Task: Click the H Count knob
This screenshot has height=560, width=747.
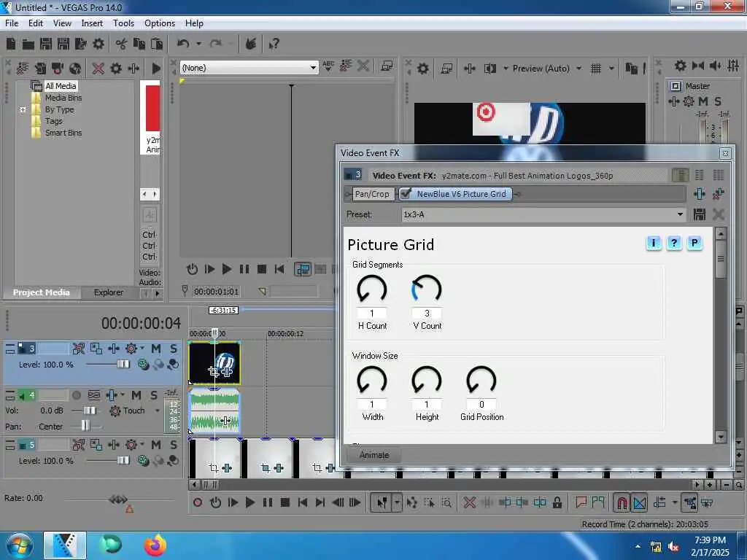Action: pos(371,289)
